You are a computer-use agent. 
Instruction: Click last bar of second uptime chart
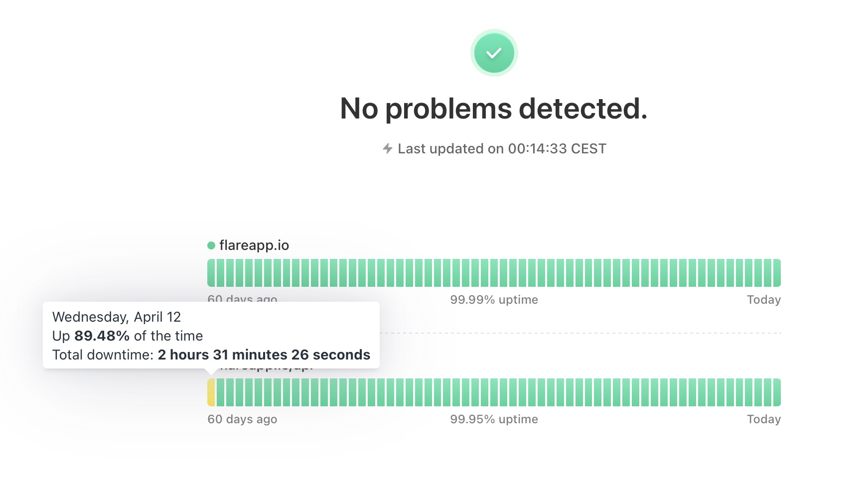pyautogui.click(x=777, y=392)
